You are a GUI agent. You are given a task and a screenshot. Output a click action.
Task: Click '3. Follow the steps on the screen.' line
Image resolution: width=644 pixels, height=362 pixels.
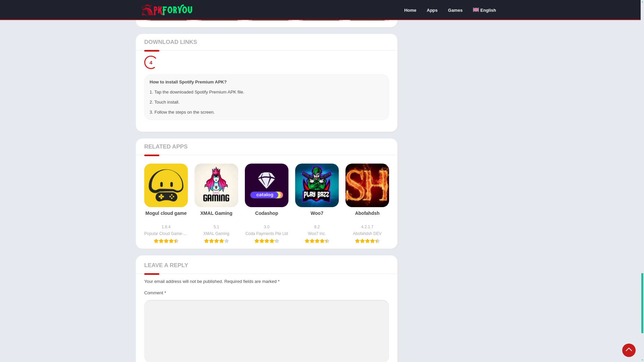182,112
